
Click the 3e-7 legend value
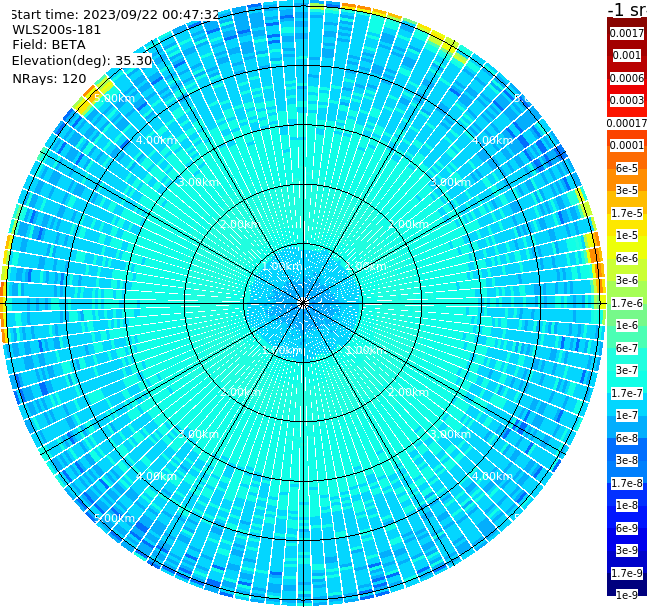[x=627, y=370]
